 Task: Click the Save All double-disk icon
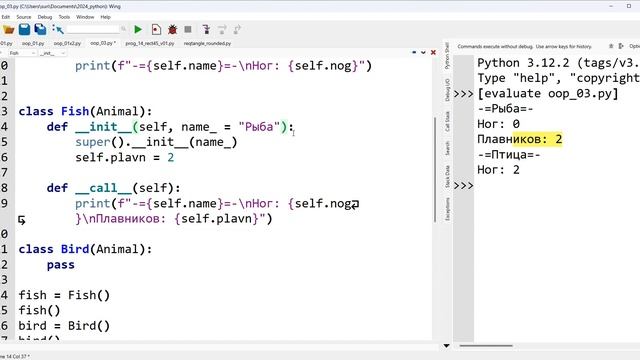[40, 29]
